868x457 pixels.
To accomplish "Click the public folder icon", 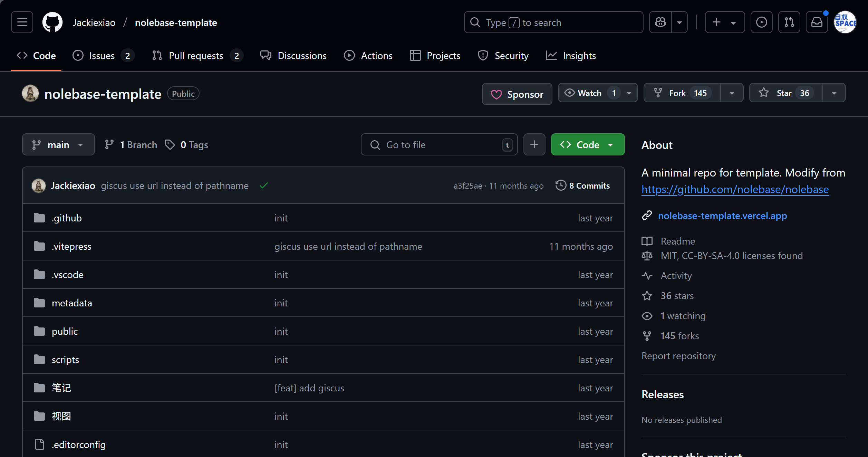I will 39,331.
